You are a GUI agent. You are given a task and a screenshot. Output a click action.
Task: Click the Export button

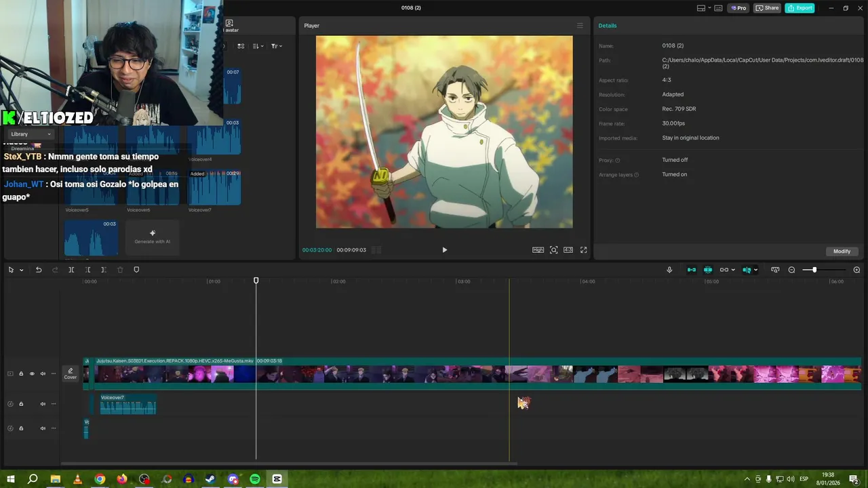800,8
